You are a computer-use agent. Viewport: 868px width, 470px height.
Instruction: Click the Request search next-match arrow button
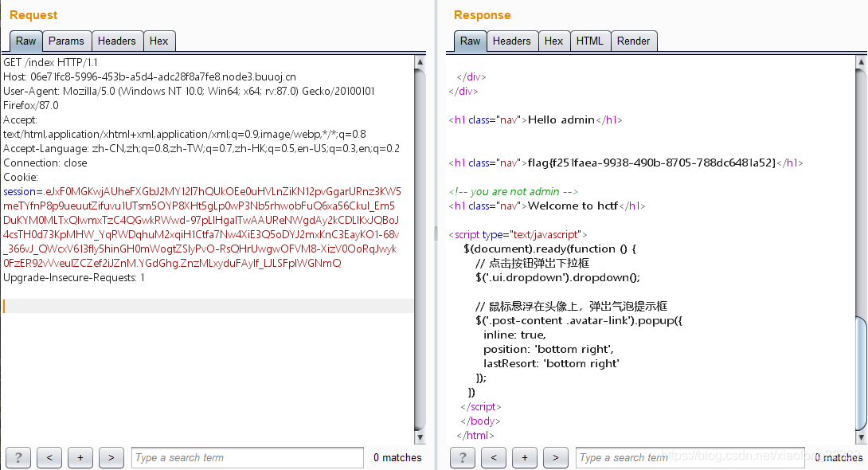[111, 458]
